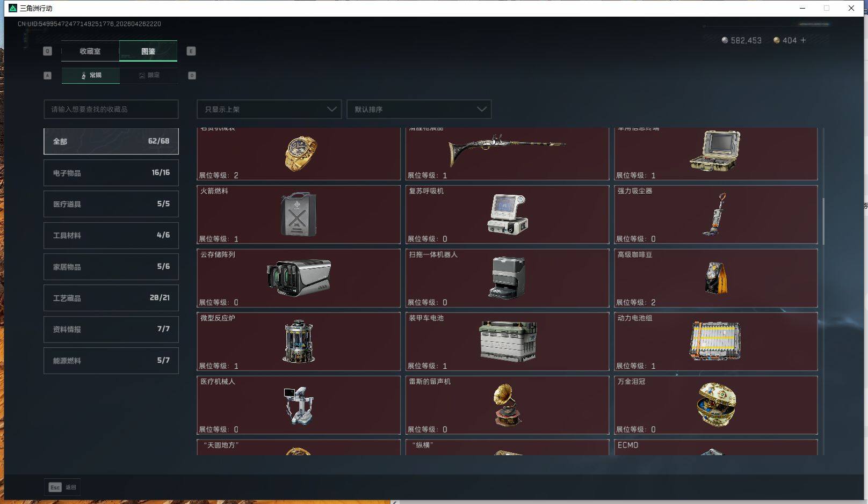Select the 全部 category showing 62/68
The height and width of the screenshot is (504, 868).
111,141
